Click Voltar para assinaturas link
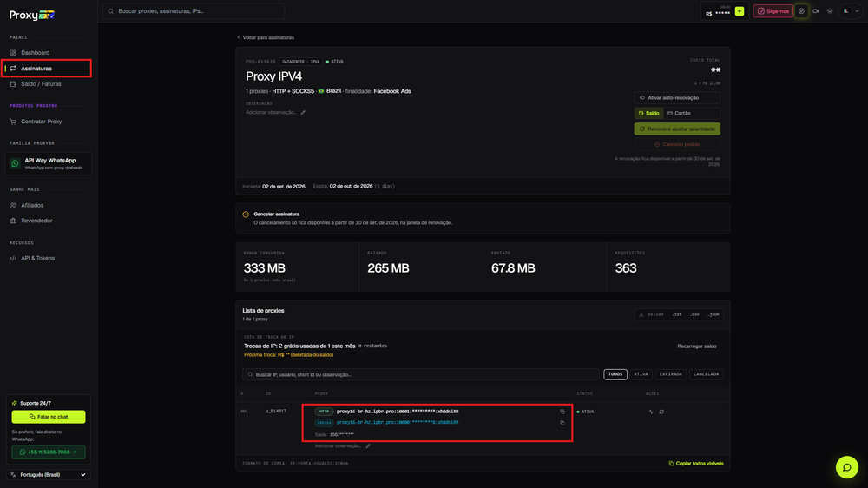This screenshot has height=488, width=868. tap(266, 37)
